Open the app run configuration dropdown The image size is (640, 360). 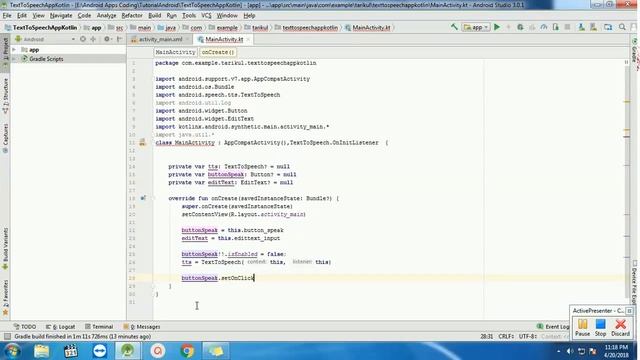(x=476, y=27)
